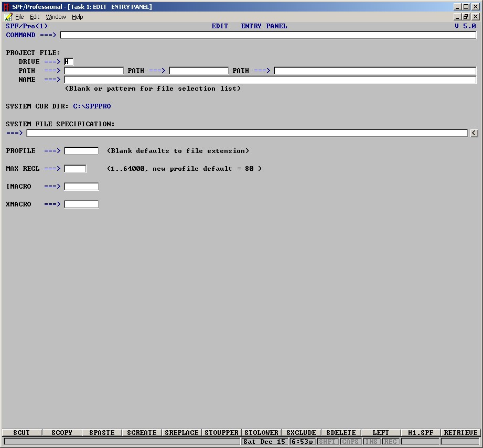Click the CAPS indicator in status bar

[350, 442]
